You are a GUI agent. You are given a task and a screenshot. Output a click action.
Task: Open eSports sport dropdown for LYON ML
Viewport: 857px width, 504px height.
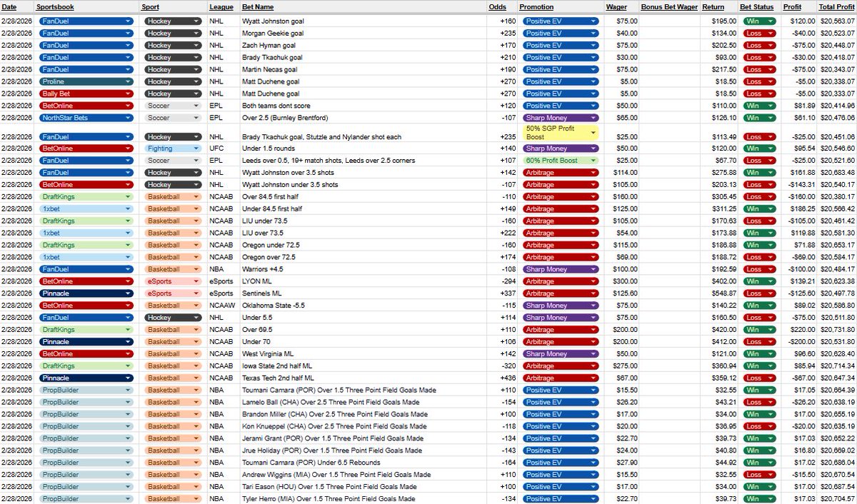coord(174,281)
